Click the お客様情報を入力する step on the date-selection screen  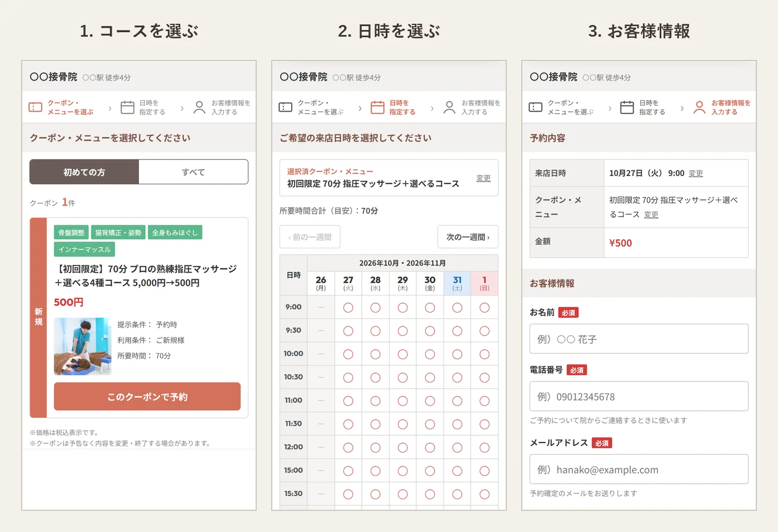click(472, 107)
